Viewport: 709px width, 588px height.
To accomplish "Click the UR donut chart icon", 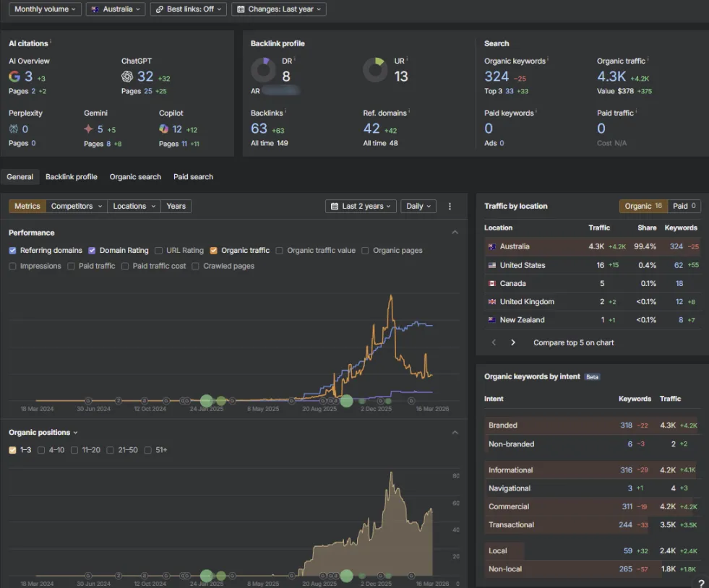I will coord(375,69).
